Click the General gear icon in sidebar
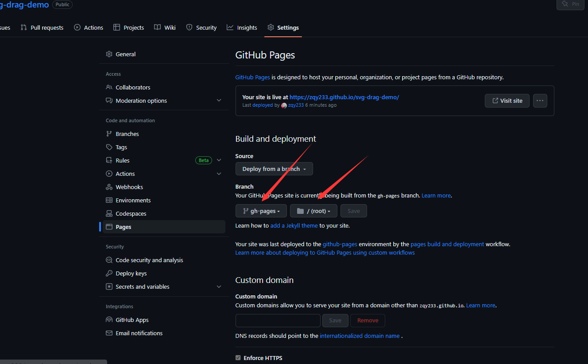 click(x=109, y=54)
